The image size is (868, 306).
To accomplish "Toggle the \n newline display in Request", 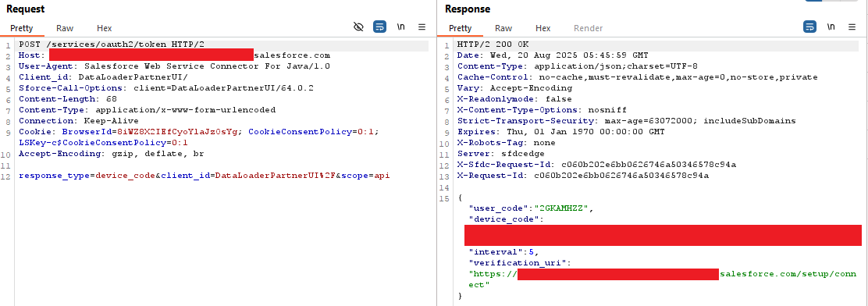I will pyautogui.click(x=400, y=27).
